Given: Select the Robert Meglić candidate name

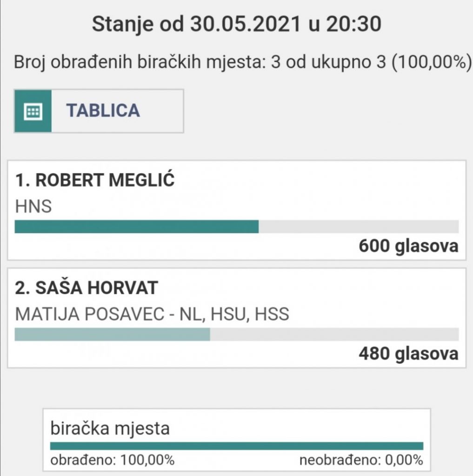Looking at the screenshot, I should [95, 180].
